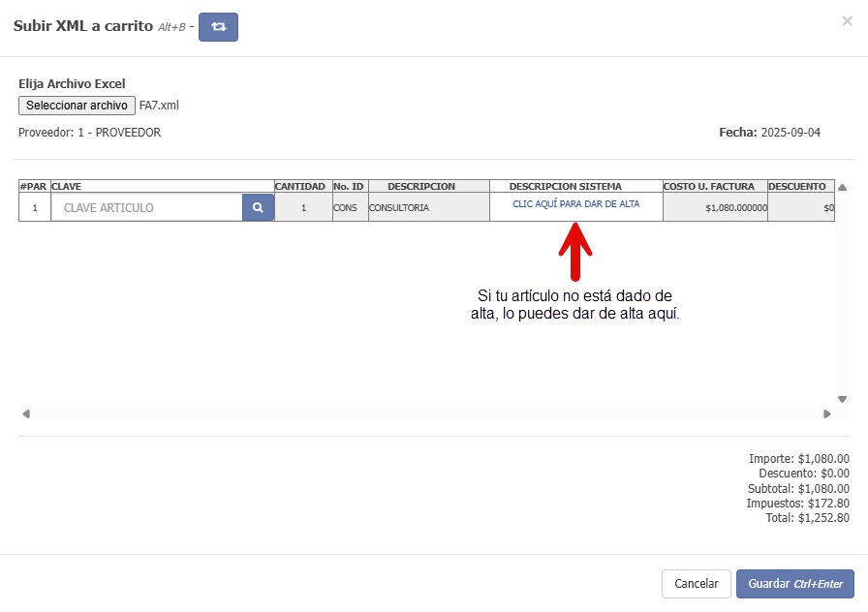Click the DESCUENTO column header

[800, 186]
